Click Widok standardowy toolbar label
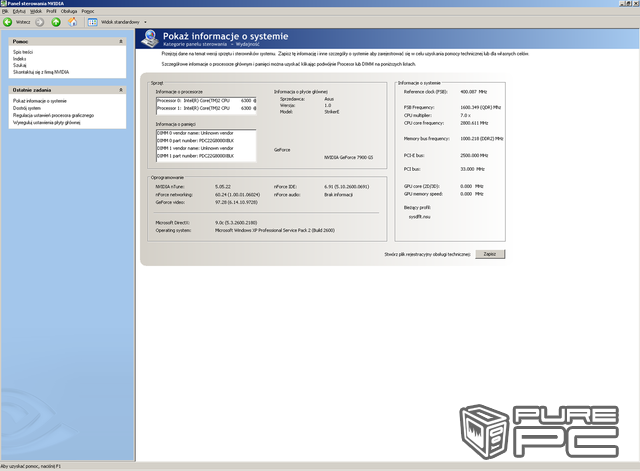Viewport: 640px width, 471px height. coord(120,22)
